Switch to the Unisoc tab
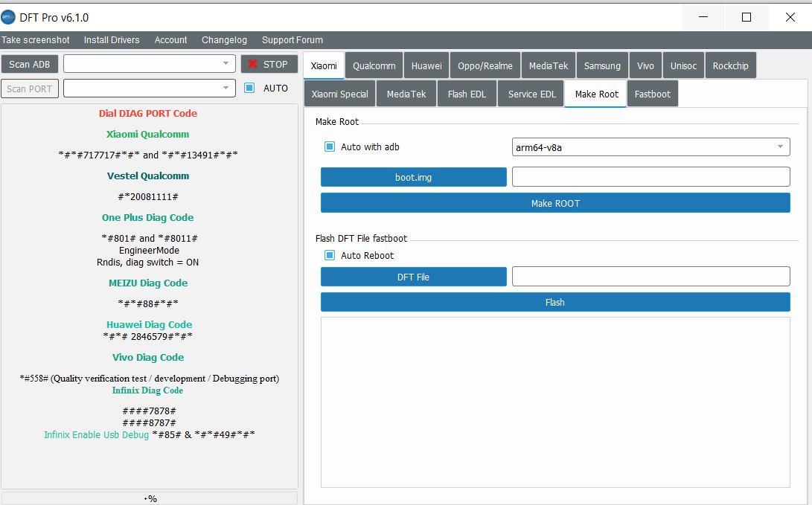This screenshot has height=505, width=812. click(683, 65)
